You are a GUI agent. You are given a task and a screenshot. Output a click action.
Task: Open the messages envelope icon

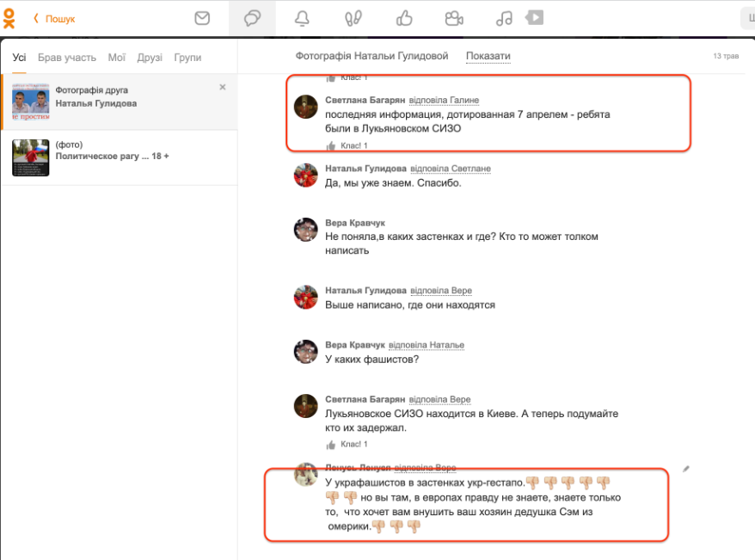pyautogui.click(x=202, y=18)
